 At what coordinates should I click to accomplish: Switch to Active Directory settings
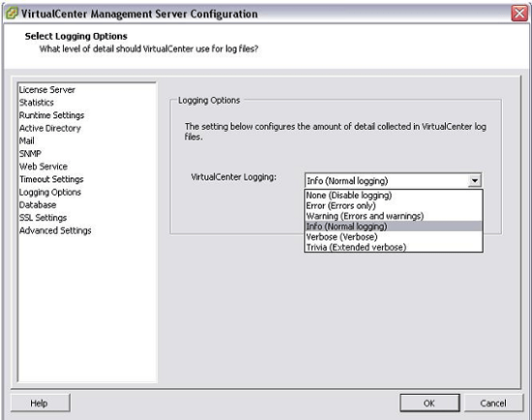click(x=50, y=129)
